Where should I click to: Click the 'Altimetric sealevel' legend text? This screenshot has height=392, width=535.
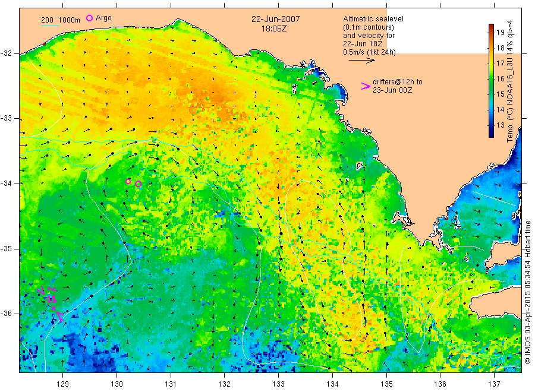[373, 19]
